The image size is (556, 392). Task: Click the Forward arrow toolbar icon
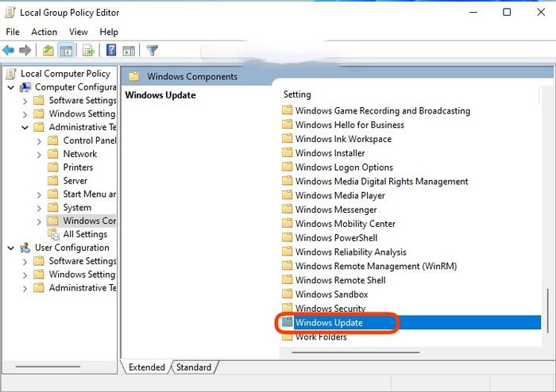[25, 50]
